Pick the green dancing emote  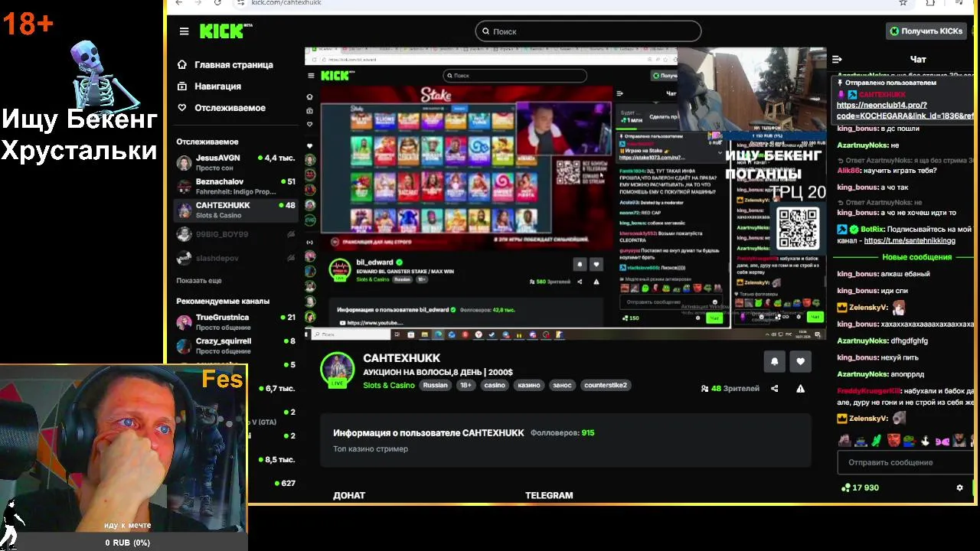pyautogui.click(x=877, y=441)
